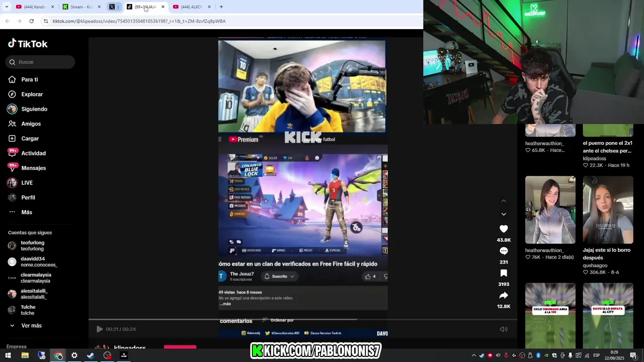Open Google Chrome from the taskbar
Image resolution: width=644 pixels, height=362 pixels.
click(x=58, y=355)
